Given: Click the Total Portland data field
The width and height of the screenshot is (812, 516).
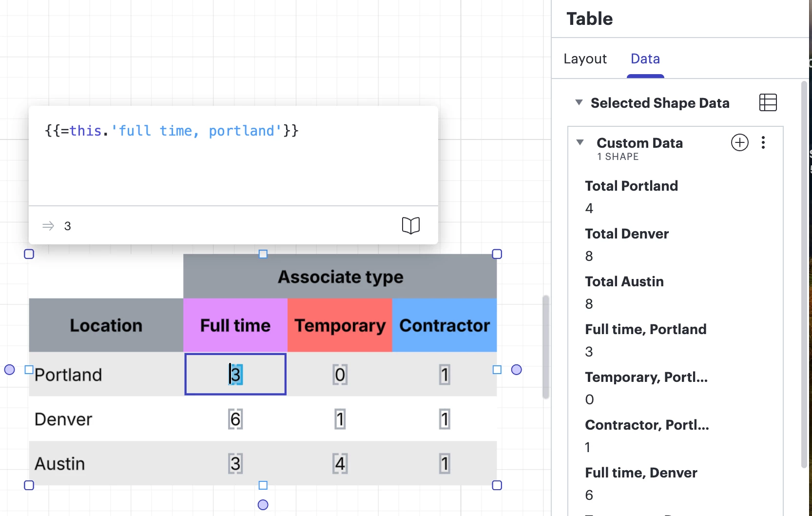Looking at the screenshot, I should (x=631, y=186).
